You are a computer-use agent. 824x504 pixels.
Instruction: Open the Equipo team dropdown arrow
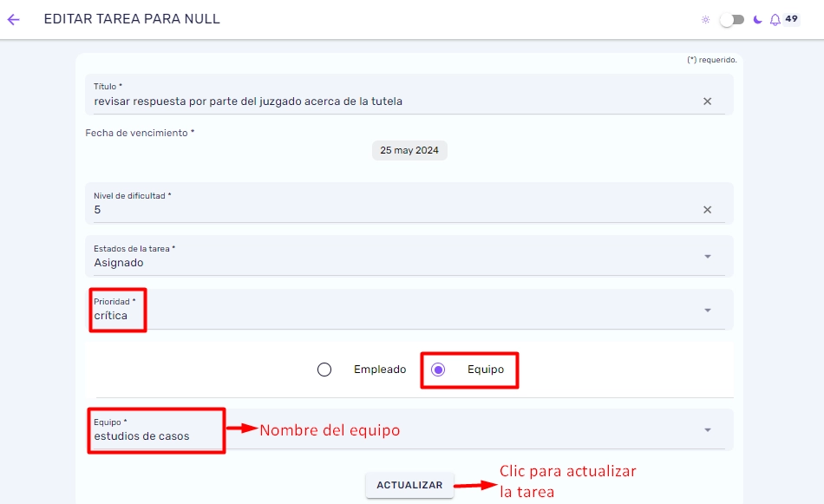[x=707, y=430]
